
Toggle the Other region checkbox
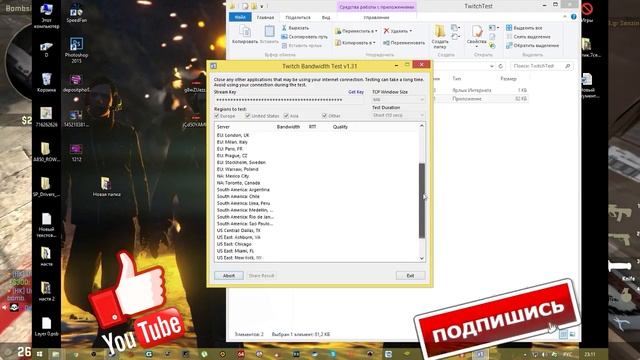(x=324, y=116)
